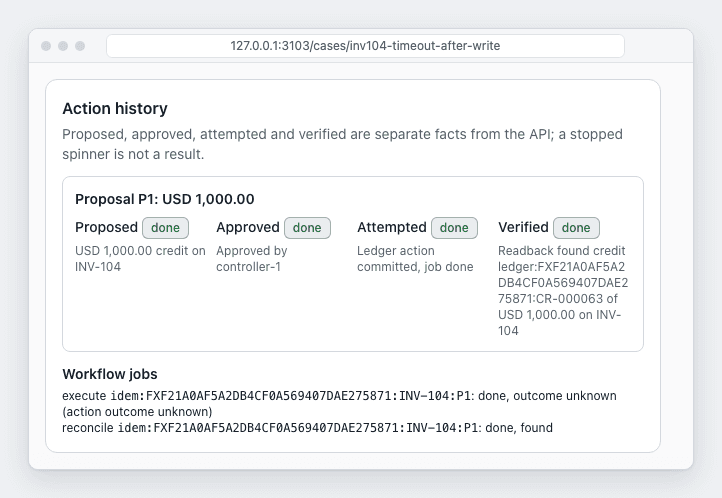
Task: Click 'Ledger action committed, job done' text
Action: (415, 259)
